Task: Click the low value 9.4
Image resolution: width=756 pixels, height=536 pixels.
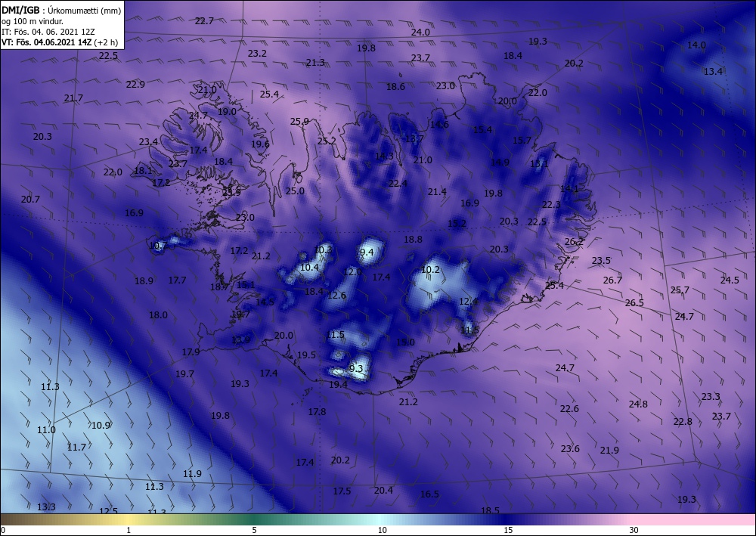Action: 367,252
